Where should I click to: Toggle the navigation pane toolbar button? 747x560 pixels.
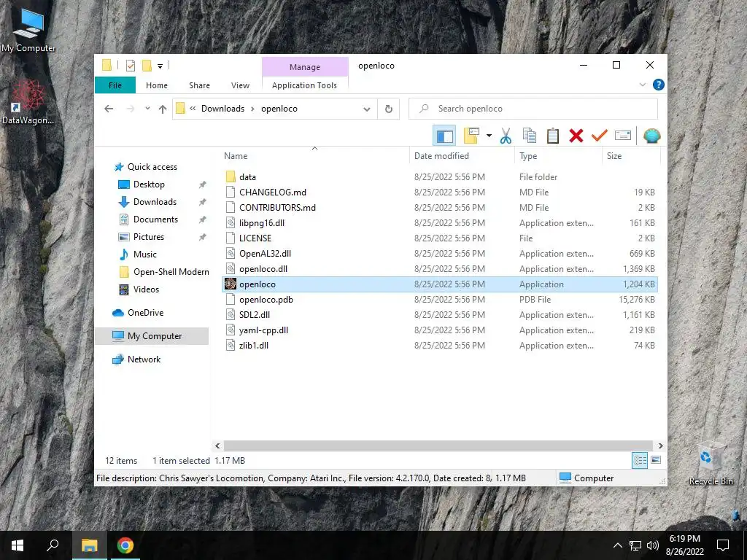coord(444,136)
